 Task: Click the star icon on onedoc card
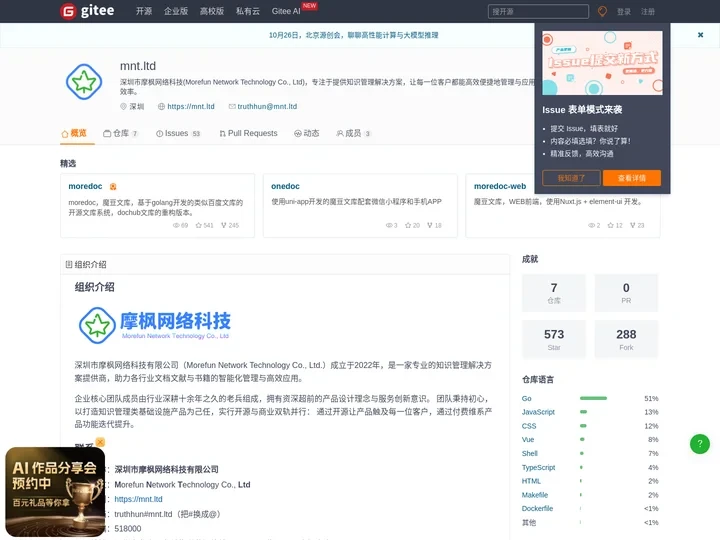coord(408,225)
